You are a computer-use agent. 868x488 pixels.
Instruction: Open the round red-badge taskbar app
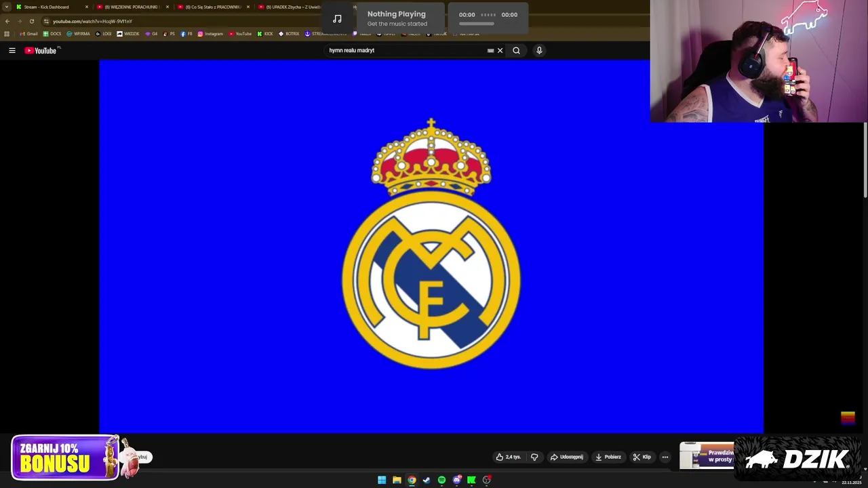pos(486,480)
